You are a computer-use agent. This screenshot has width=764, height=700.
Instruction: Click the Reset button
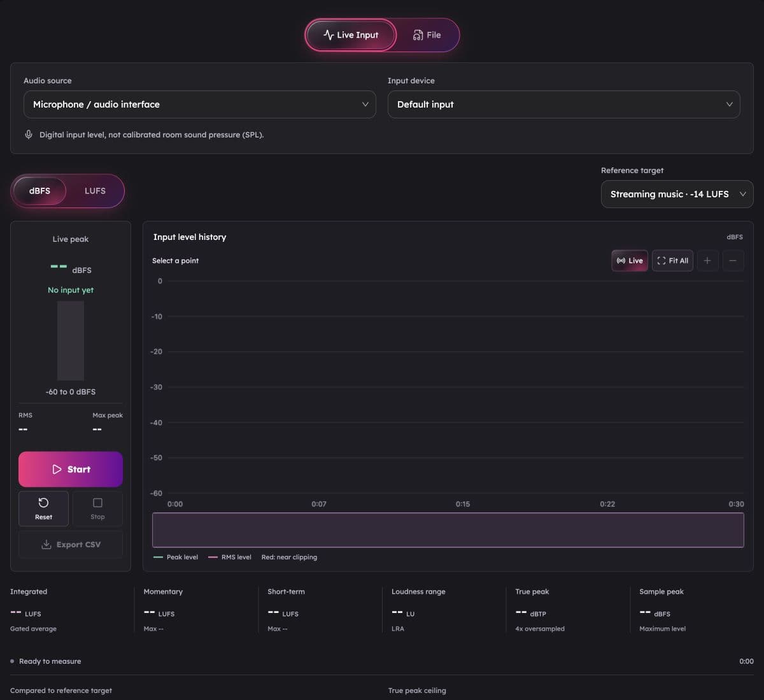coord(43,508)
